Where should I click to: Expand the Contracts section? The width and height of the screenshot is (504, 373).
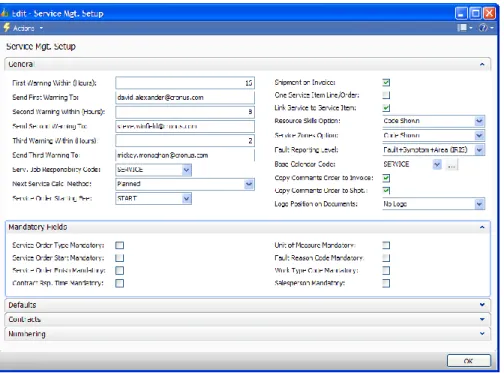click(x=482, y=319)
